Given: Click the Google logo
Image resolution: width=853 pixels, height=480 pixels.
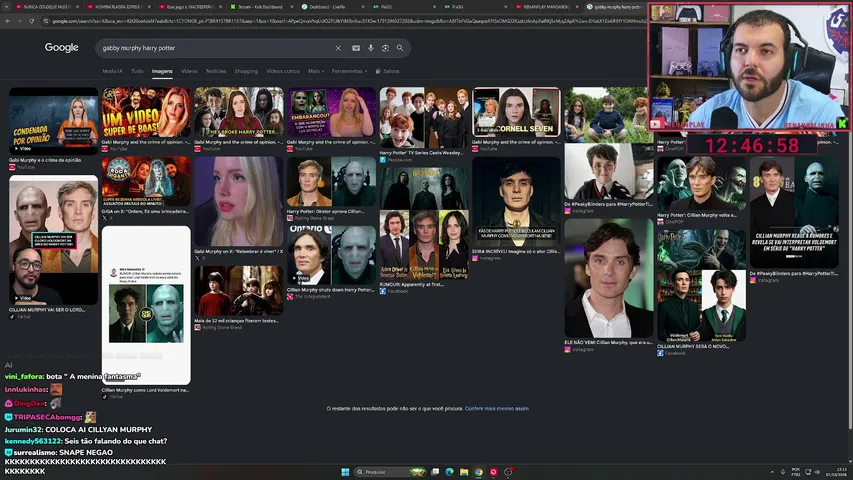Looking at the screenshot, I should click(x=61, y=47).
